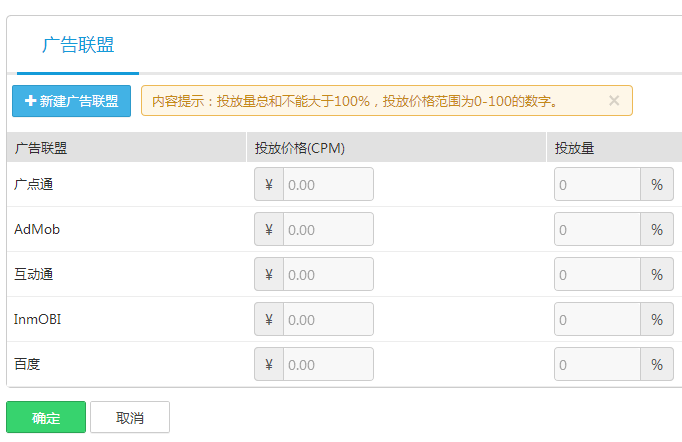The image size is (682, 442).
Task: Focus the 广点通 CPM price field
Action: click(328, 184)
